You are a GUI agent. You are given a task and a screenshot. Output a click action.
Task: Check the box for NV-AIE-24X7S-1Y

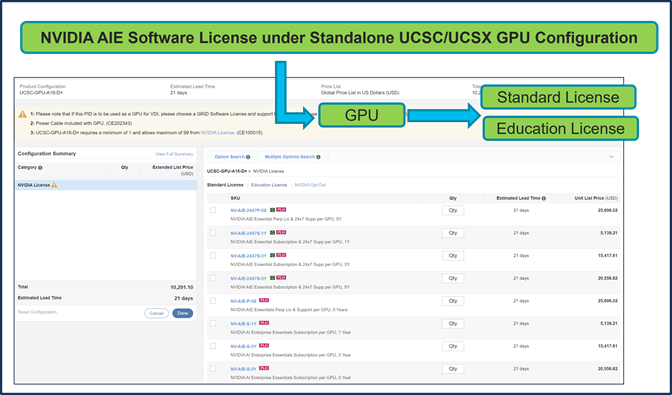[213, 233]
